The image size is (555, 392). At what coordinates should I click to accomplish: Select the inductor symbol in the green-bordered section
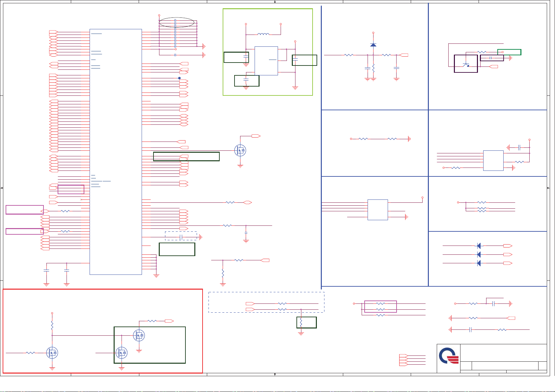point(263,34)
